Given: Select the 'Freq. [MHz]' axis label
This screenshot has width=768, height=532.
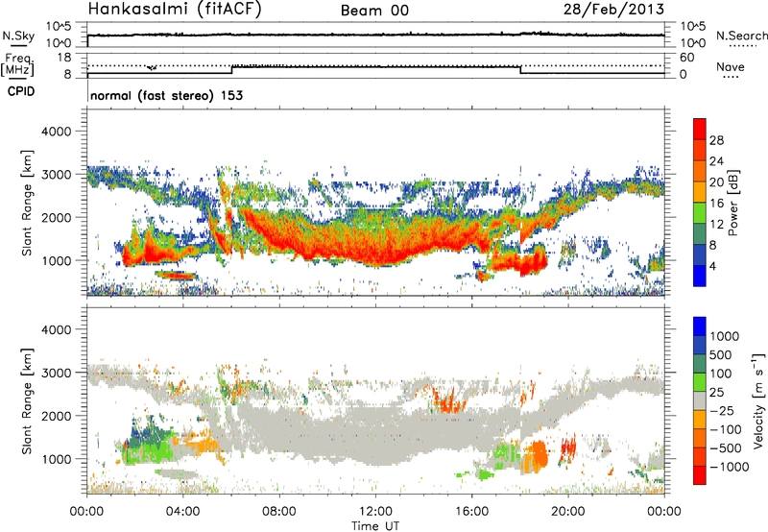Looking at the screenshot, I should point(17,64).
